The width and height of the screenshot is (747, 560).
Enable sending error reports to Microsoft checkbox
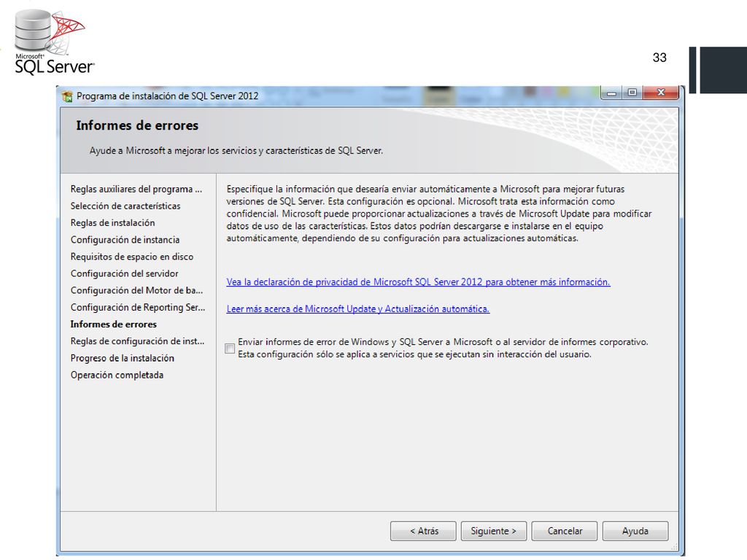(230, 348)
